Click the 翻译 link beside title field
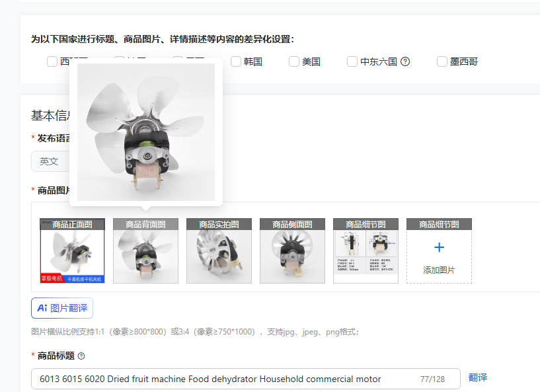The height and width of the screenshot is (392, 540). (478, 377)
